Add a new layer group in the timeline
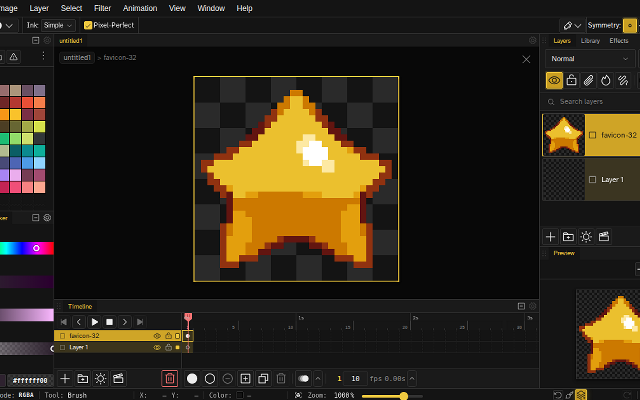The width and height of the screenshot is (640, 400). click(83, 379)
